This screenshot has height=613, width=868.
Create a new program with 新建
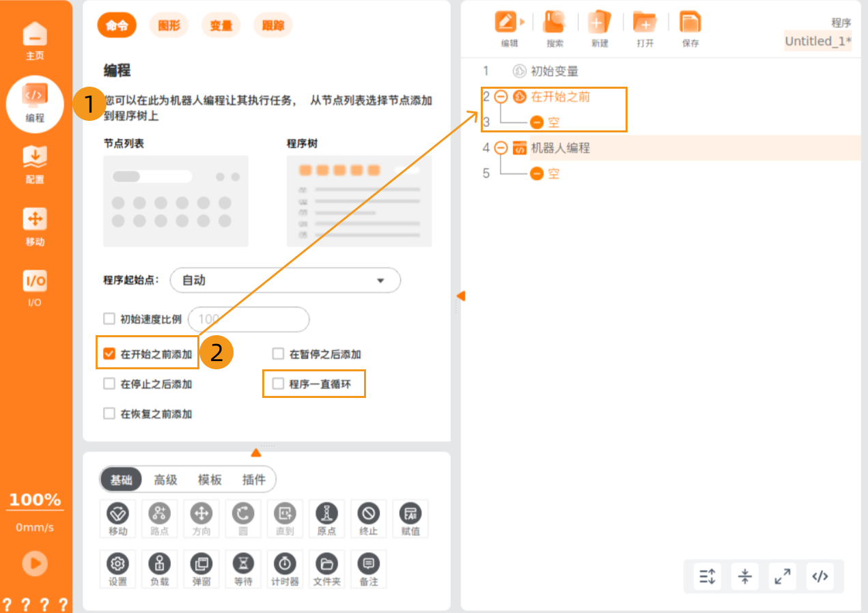(600, 29)
